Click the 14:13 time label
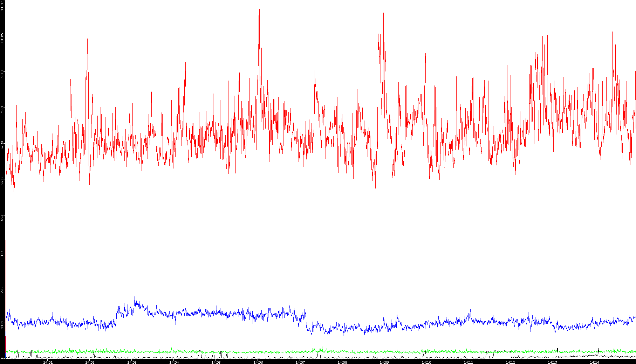 point(552,362)
